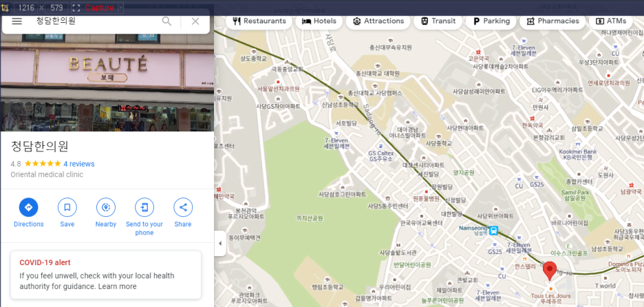Click the T world map label
644x307 pixels.
[605, 286]
